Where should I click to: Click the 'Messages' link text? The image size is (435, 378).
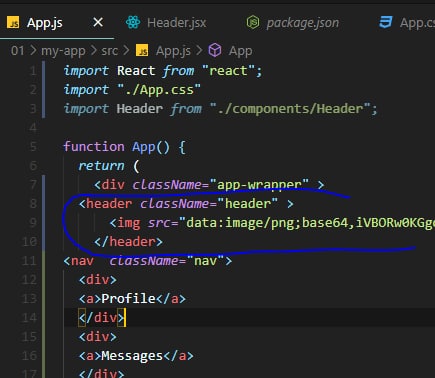pyautogui.click(x=132, y=356)
